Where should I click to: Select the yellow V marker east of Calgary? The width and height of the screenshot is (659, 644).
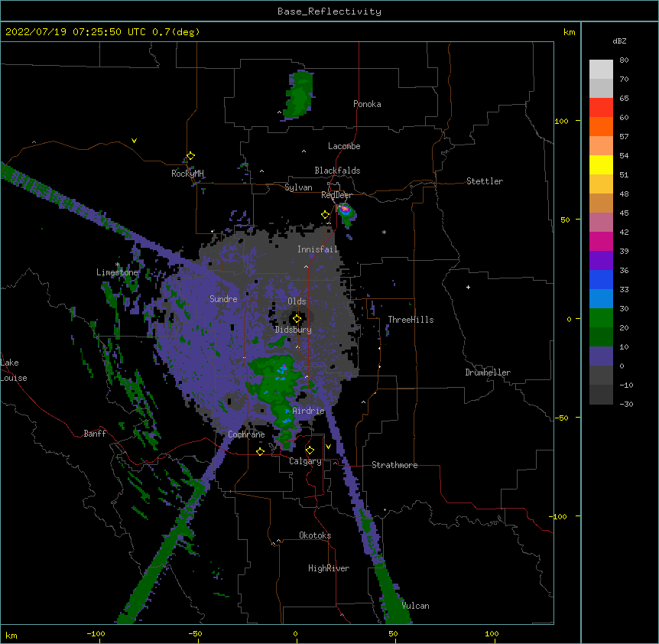click(328, 447)
